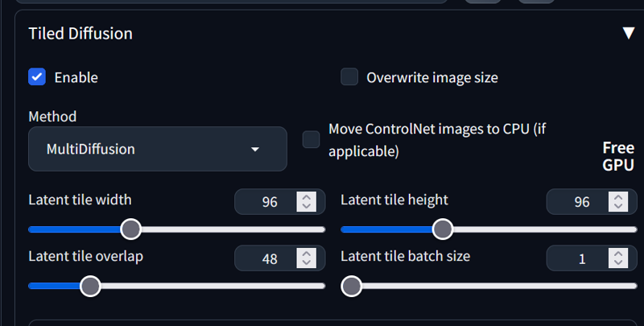644x326 pixels.
Task: Click the Latent tile height slider handle
Action: (x=443, y=229)
